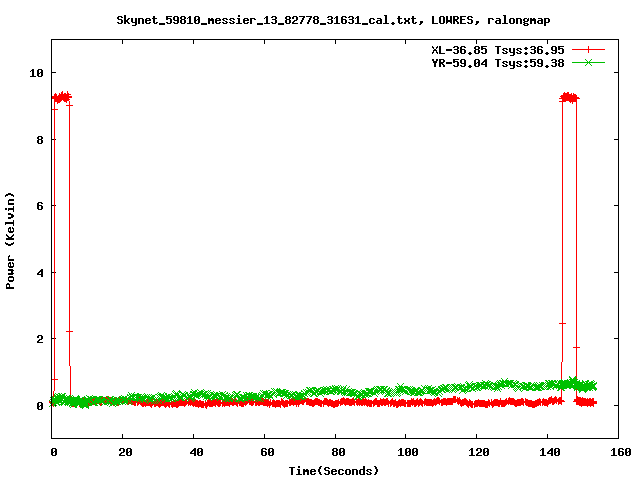The width and height of the screenshot is (640, 480).
Task: Click x-axis tick label 160
Action: click(x=620, y=452)
